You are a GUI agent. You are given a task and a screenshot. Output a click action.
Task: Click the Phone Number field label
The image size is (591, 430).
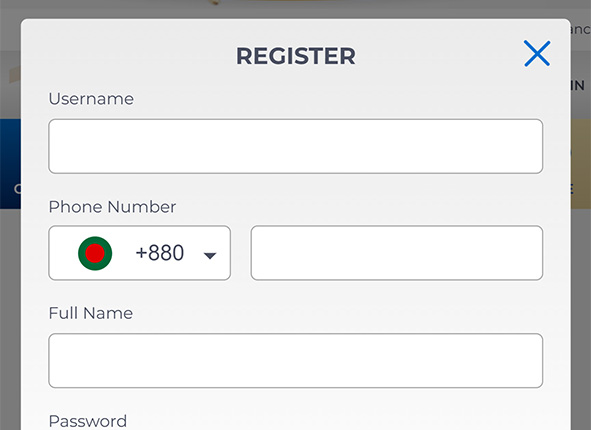112,207
